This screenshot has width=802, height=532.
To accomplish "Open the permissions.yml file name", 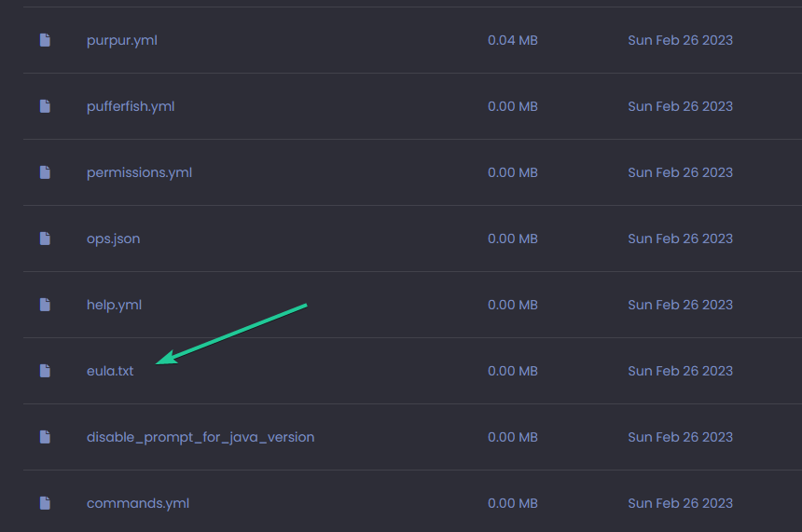I will (x=139, y=172).
